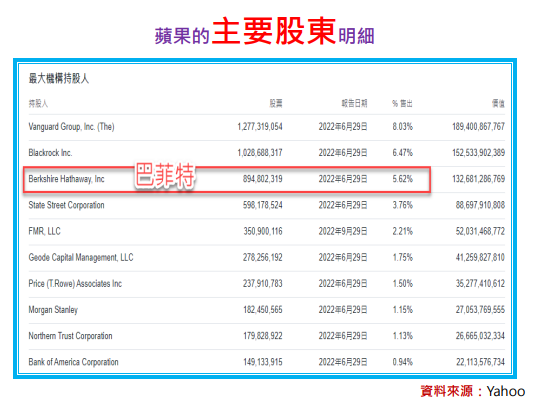Image resolution: width=536 pixels, height=403 pixels.
Task: Click Berkshire Hathaway, Inc holder name
Action: 66,179
